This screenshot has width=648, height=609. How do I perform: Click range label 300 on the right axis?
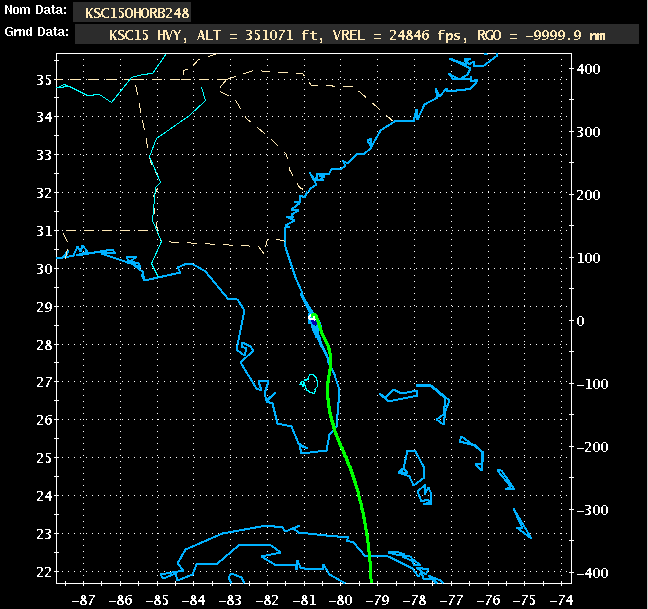[588, 132]
